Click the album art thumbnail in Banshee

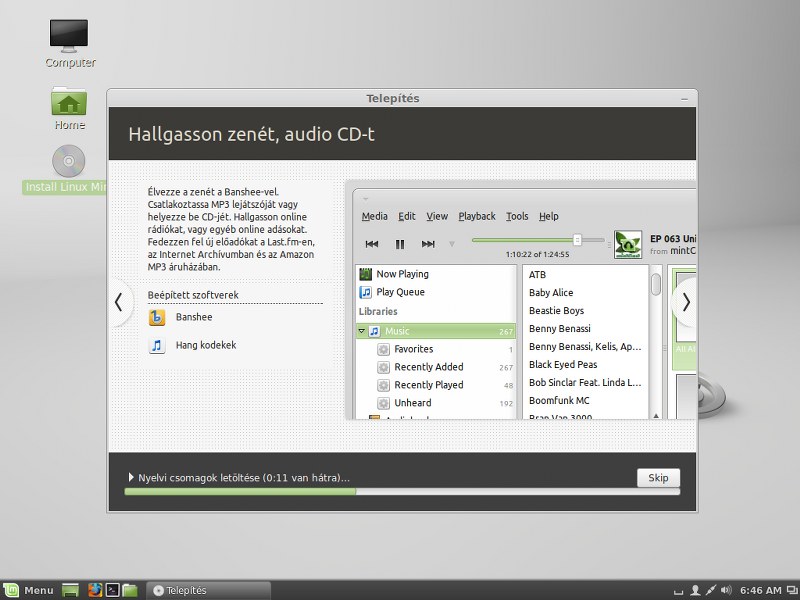628,244
